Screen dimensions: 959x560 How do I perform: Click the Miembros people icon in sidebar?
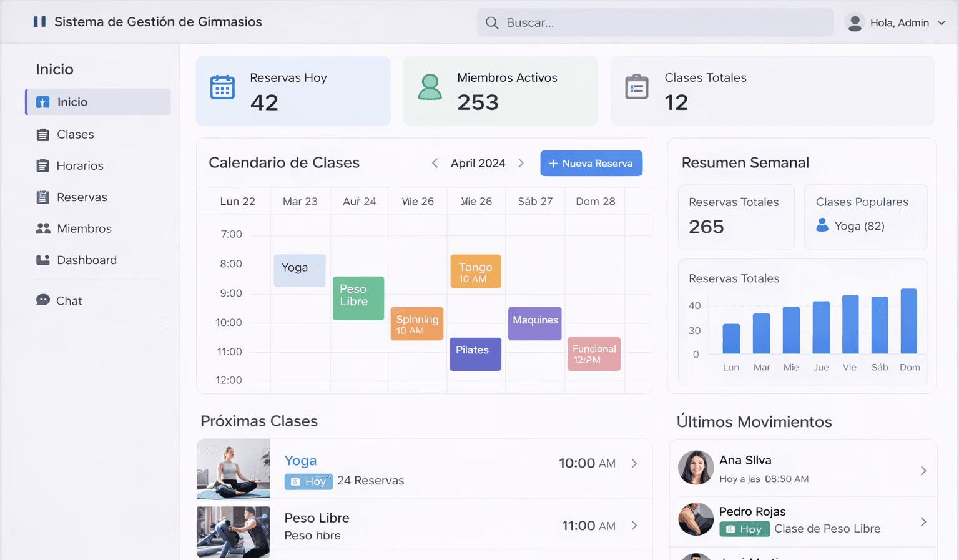pos(43,228)
